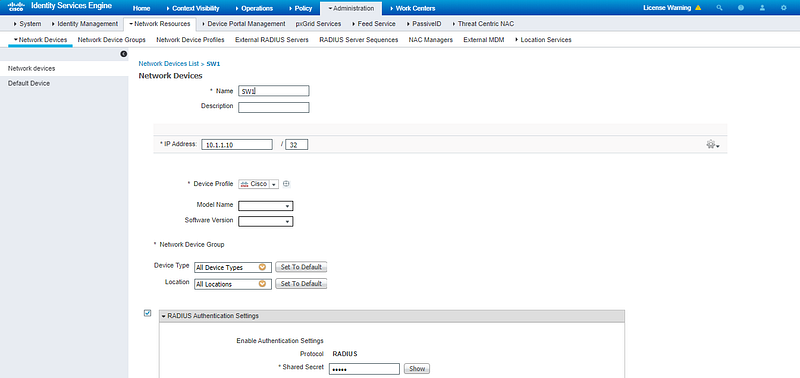Switch to the Network Device Groups tab

pos(111,39)
